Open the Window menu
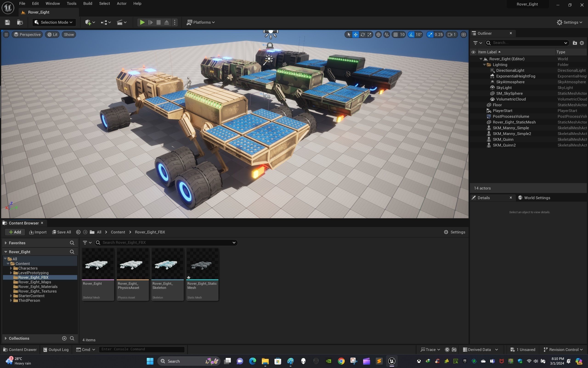The image size is (588, 368). 52,4
